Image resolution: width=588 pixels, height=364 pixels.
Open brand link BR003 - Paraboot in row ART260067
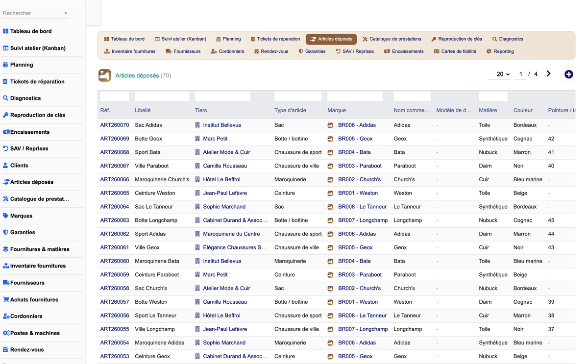[360, 166]
